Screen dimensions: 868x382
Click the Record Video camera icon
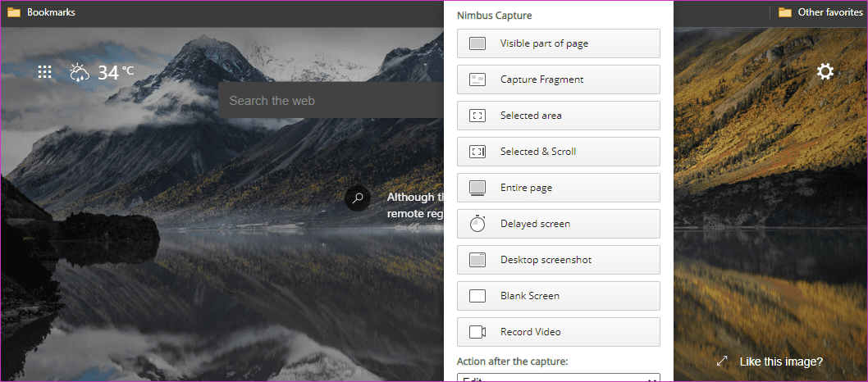477,332
